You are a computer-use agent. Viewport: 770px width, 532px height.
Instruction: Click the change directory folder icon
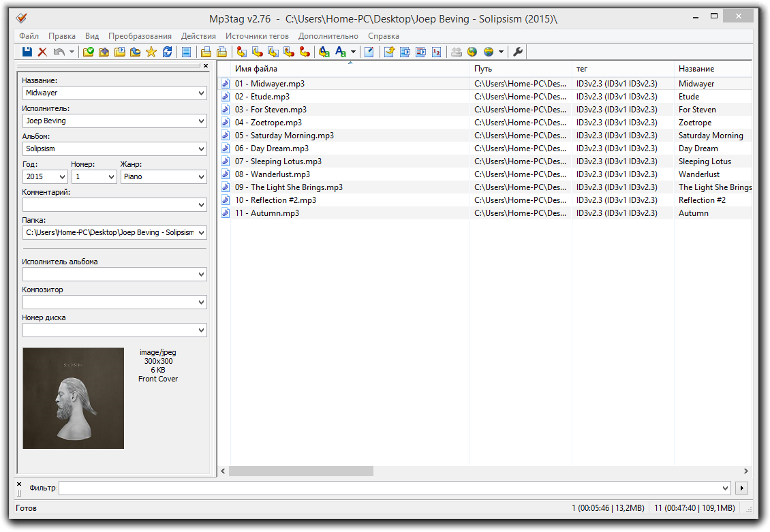tap(89, 52)
